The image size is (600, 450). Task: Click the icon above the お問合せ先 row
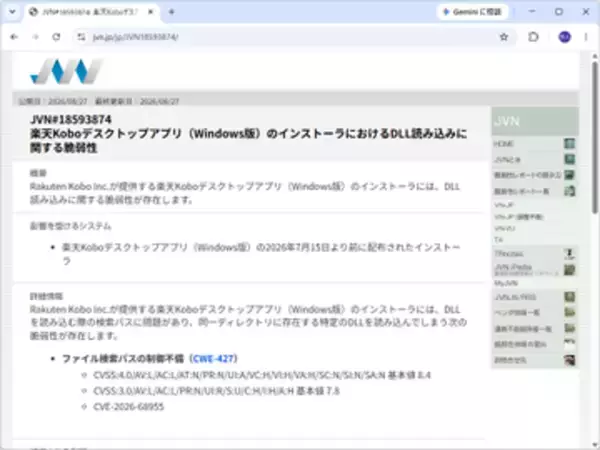[569, 343]
